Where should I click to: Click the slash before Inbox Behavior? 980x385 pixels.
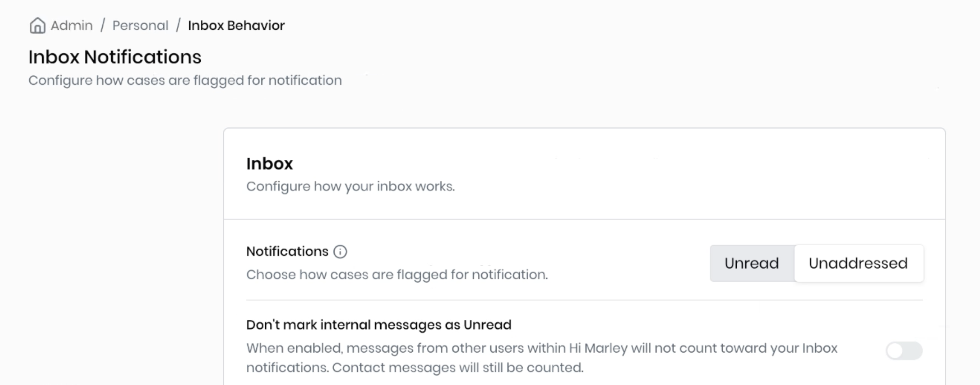click(x=178, y=26)
